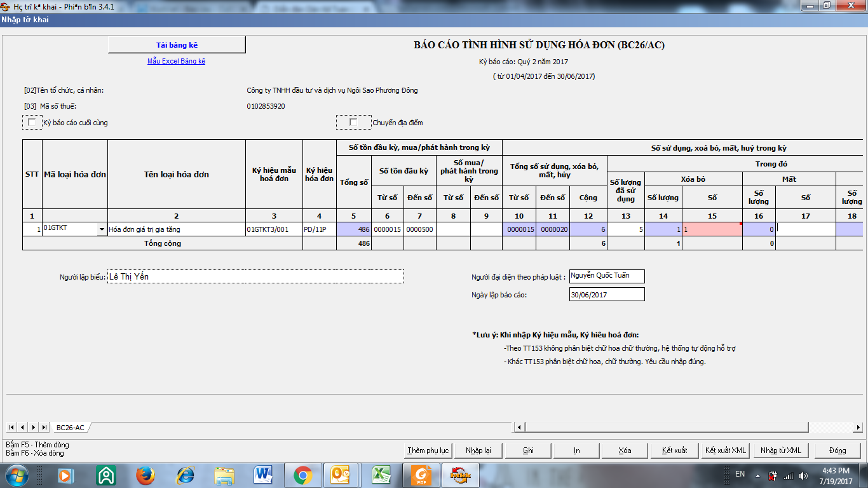868x488 pixels.
Task: Tick the 'Kỳ báo cáo cuối cùng' checkbox
Action: [32, 123]
